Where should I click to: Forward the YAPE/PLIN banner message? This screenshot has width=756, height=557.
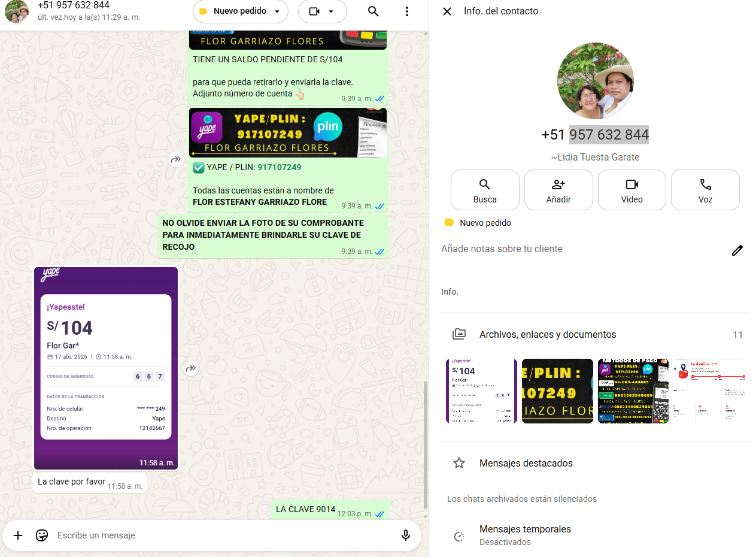pos(176,159)
